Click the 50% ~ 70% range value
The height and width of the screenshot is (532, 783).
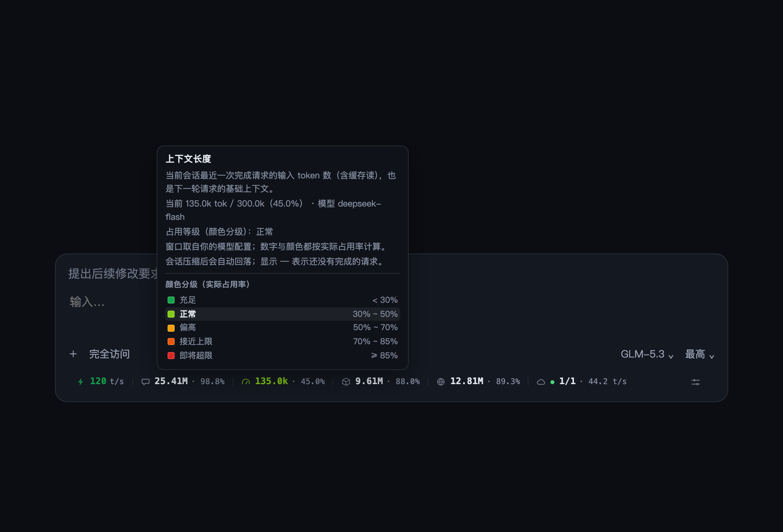point(375,327)
